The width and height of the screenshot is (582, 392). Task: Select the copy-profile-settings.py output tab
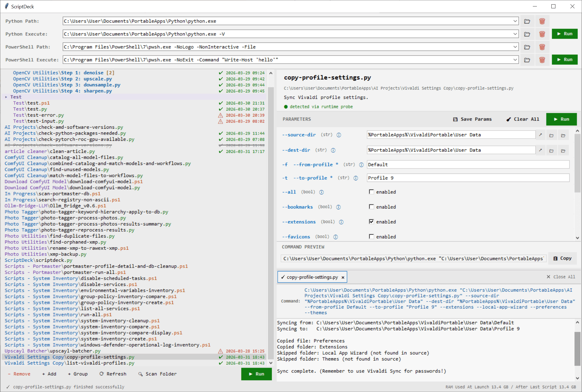coord(312,277)
